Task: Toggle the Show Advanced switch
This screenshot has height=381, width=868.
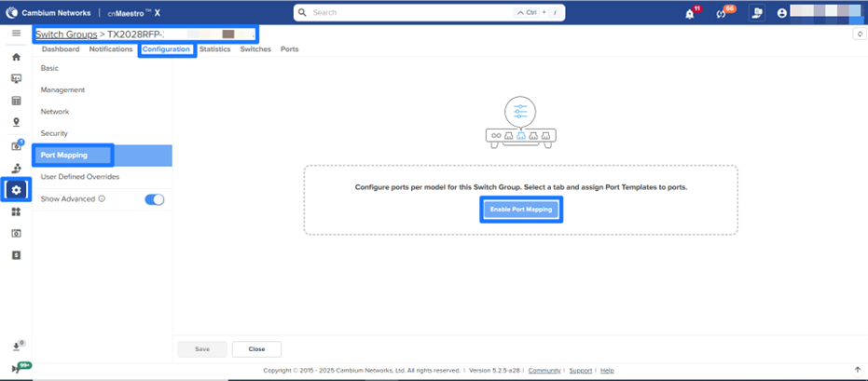Action: tap(155, 198)
